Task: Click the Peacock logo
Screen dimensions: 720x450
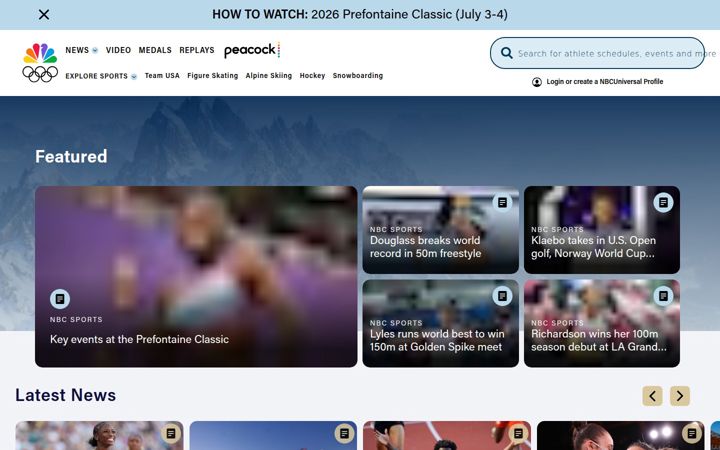Action: pyautogui.click(x=252, y=50)
